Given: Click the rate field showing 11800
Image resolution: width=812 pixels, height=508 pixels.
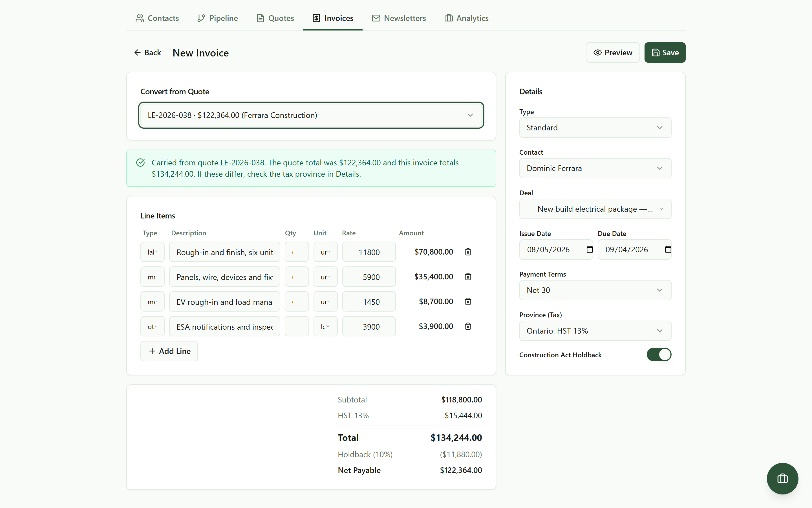Looking at the screenshot, I should coord(369,252).
